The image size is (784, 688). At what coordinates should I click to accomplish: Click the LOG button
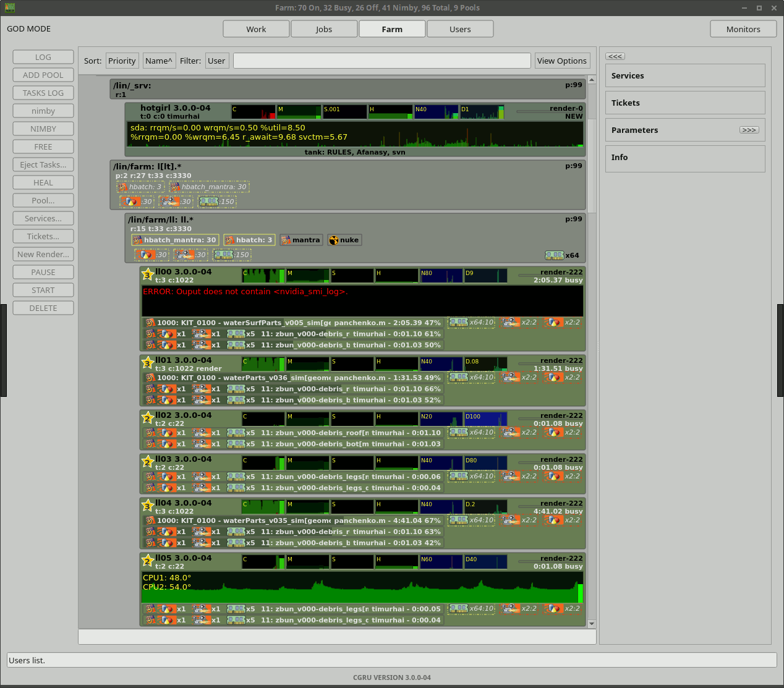point(43,57)
